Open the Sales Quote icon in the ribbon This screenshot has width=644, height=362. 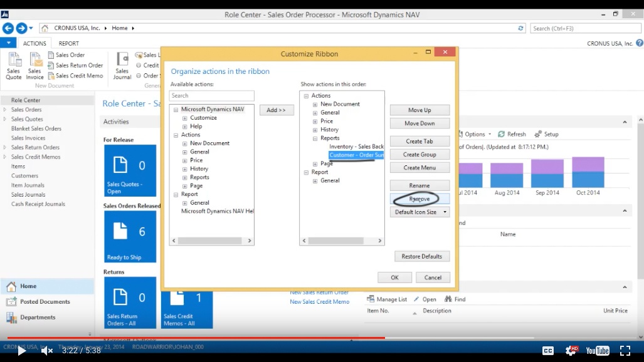[x=13, y=65]
